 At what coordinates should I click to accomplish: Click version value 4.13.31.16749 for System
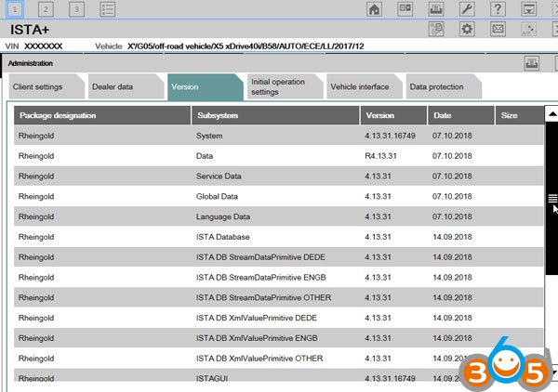pos(390,136)
